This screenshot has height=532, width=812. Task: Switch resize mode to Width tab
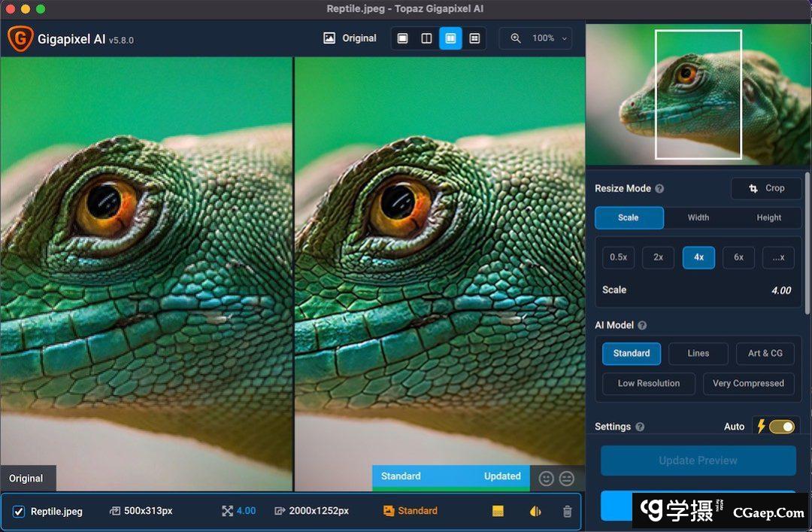pyautogui.click(x=698, y=217)
